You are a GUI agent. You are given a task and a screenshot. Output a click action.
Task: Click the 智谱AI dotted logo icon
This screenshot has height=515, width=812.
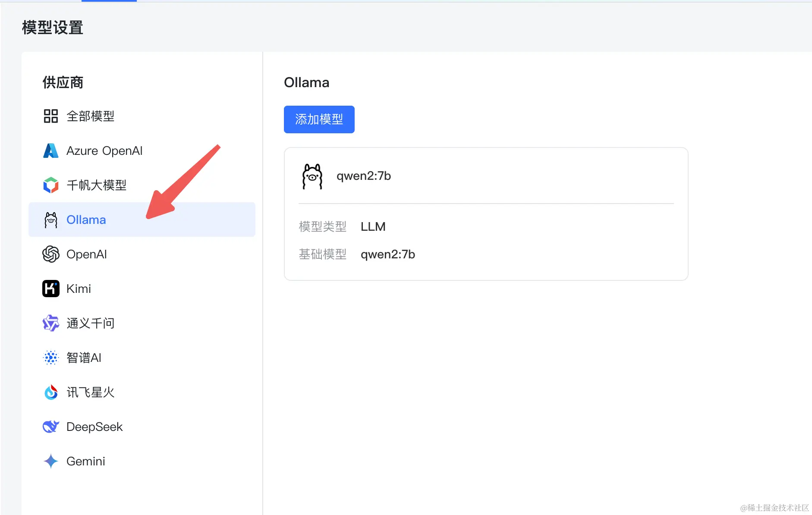click(x=51, y=358)
